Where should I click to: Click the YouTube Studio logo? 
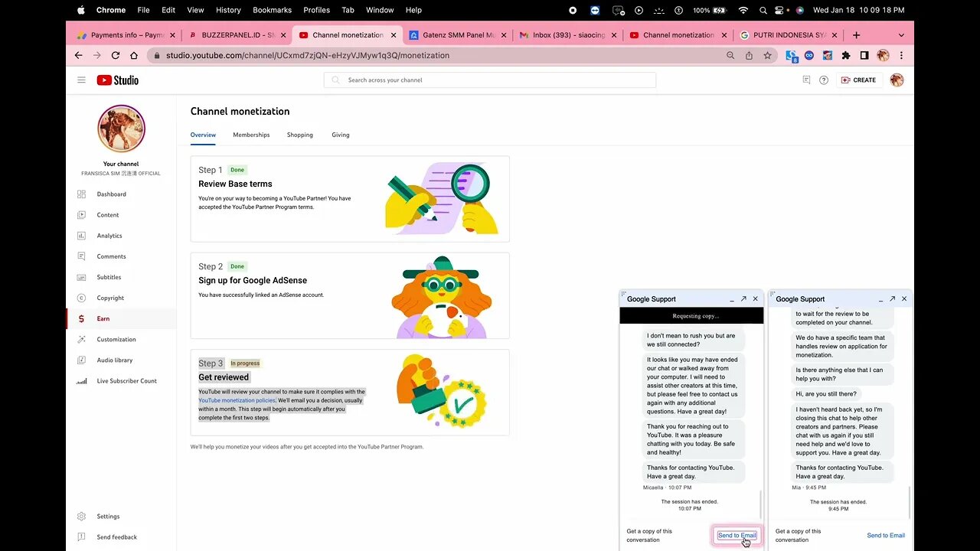(x=118, y=80)
